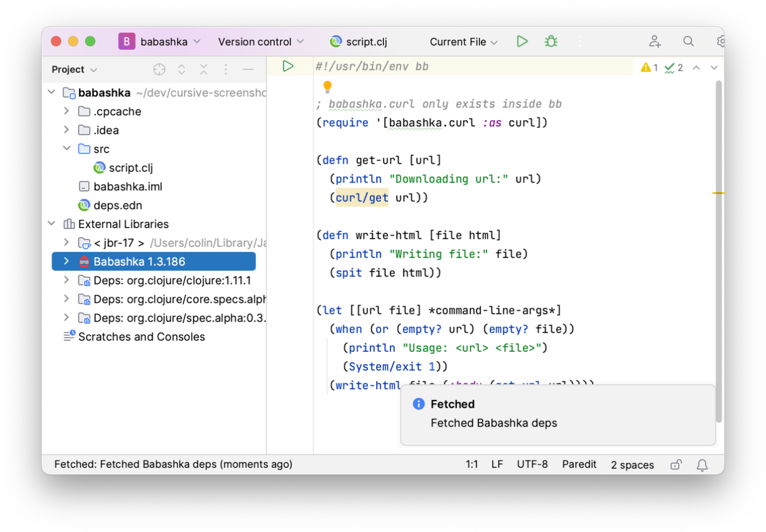The height and width of the screenshot is (532, 766).
Task: Expand the .idea folder
Action: [67, 130]
